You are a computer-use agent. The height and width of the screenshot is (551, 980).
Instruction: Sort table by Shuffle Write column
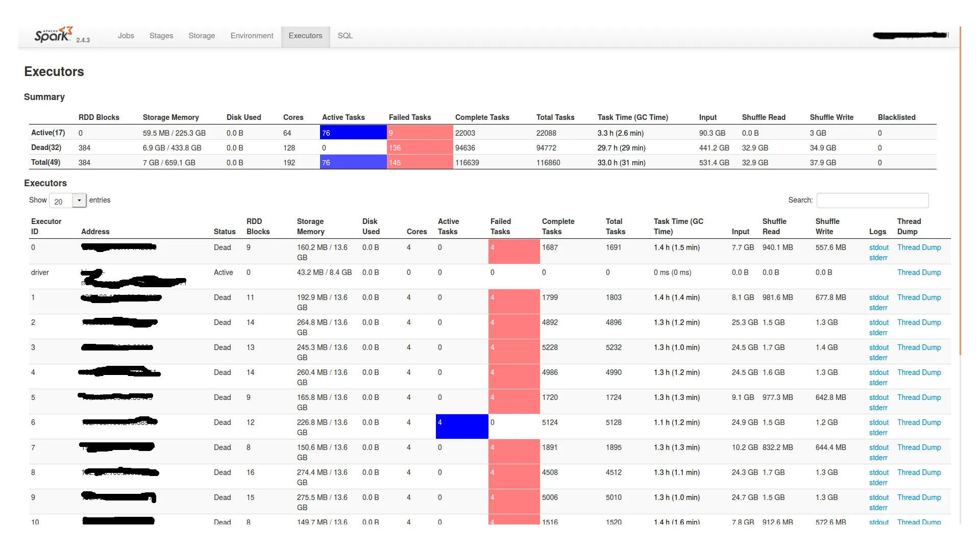827,227
